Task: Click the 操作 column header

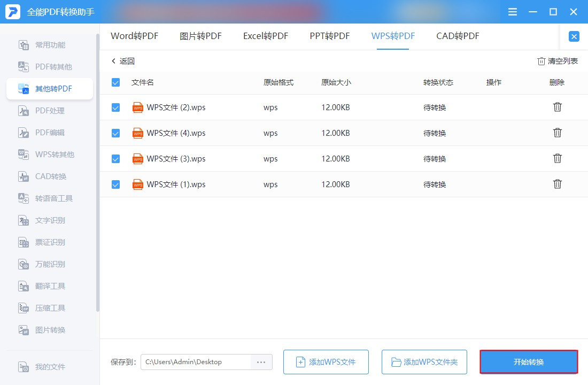Action: 493,82
